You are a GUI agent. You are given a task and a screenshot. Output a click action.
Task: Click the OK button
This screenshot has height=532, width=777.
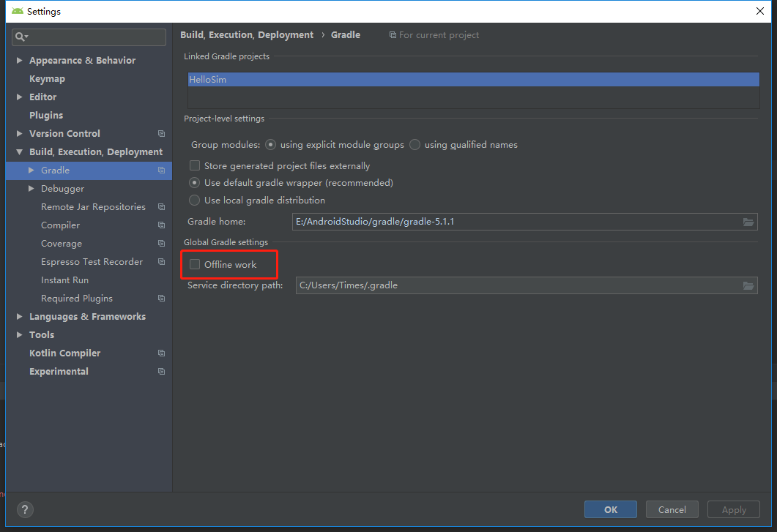[x=611, y=510]
